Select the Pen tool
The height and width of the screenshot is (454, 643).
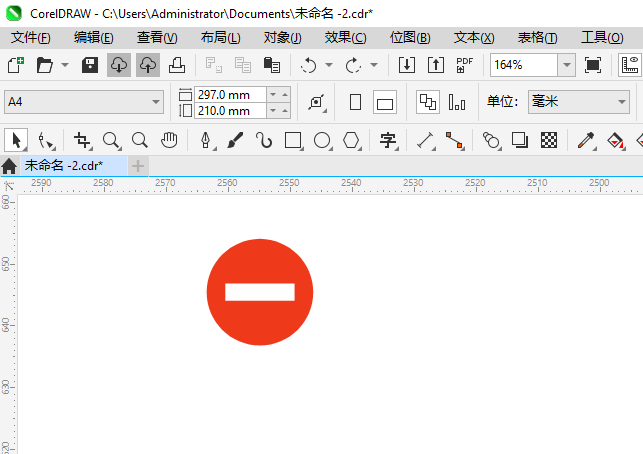(x=206, y=140)
